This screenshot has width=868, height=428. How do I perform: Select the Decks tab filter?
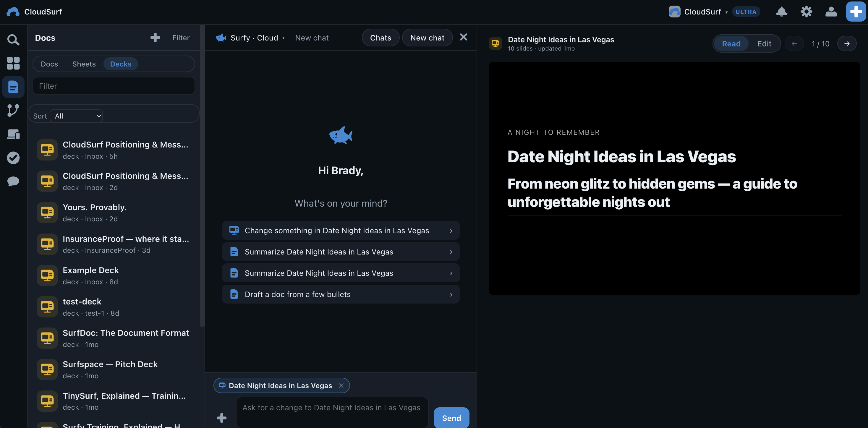click(x=121, y=64)
